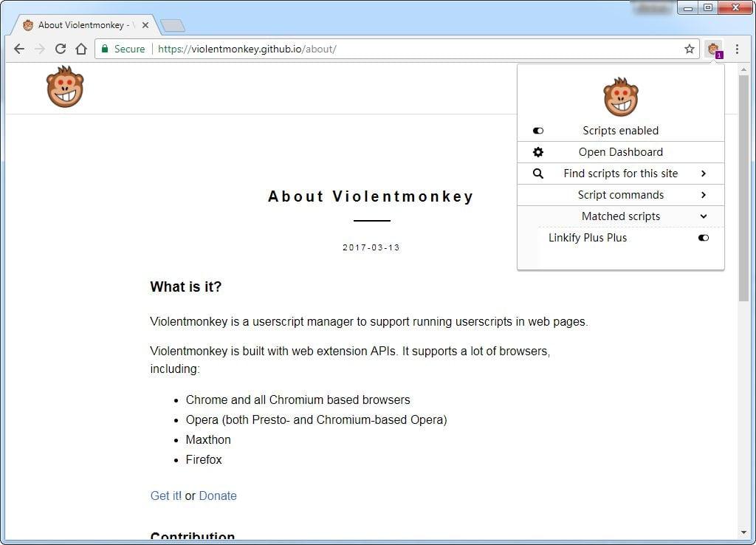Collapse the Matched scripts chevron
Screen dimensions: 756x545
[704, 216]
